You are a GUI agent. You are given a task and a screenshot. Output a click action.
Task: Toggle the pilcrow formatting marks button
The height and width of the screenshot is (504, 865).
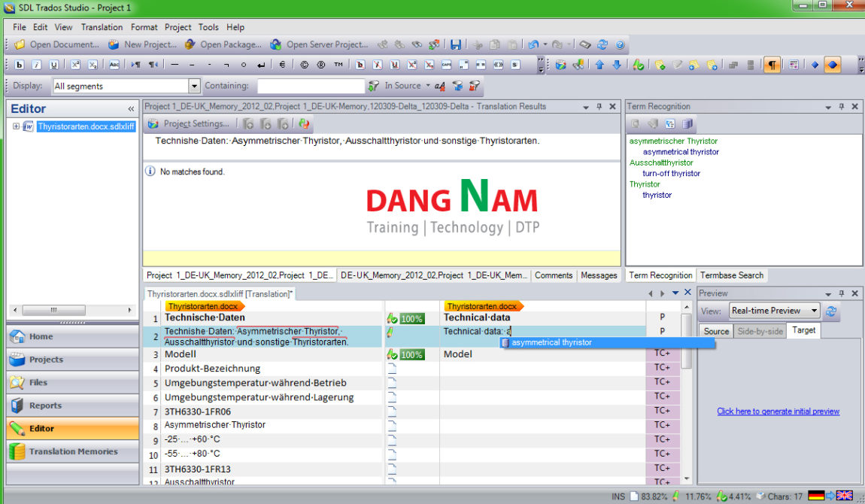pyautogui.click(x=772, y=65)
